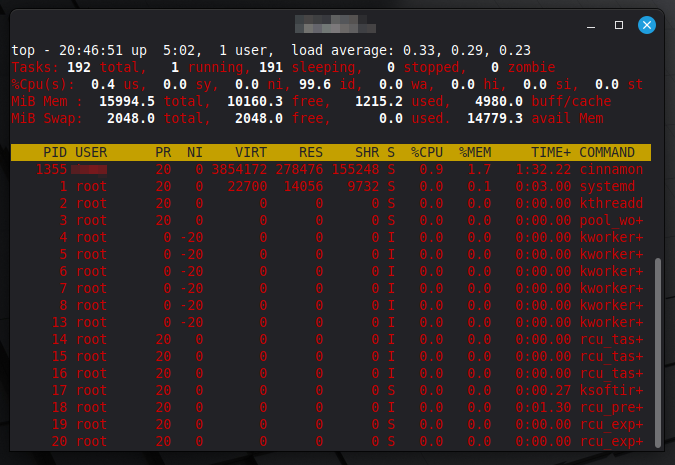Select the systemd process row
Viewport: 675px width, 465px height.
[x=330, y=187]
